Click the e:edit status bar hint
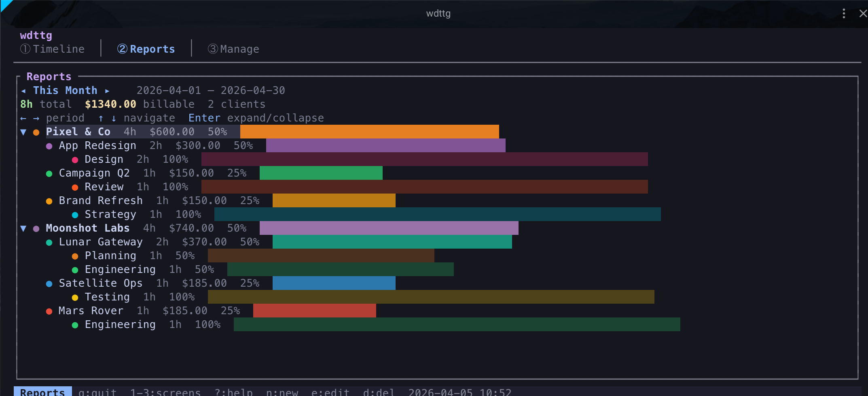Screen dimensions: 868x396 pos(330,392)
